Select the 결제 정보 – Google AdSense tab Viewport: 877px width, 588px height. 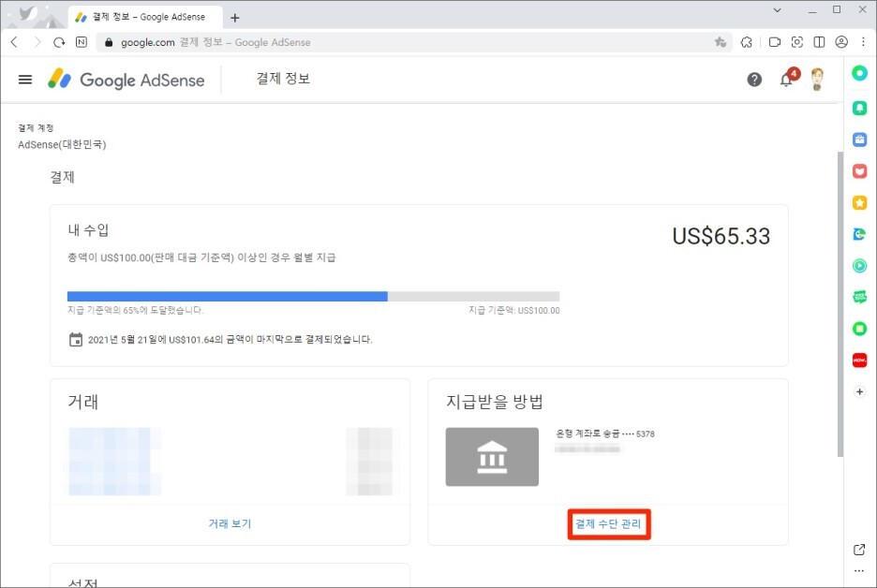coord(144,17)
